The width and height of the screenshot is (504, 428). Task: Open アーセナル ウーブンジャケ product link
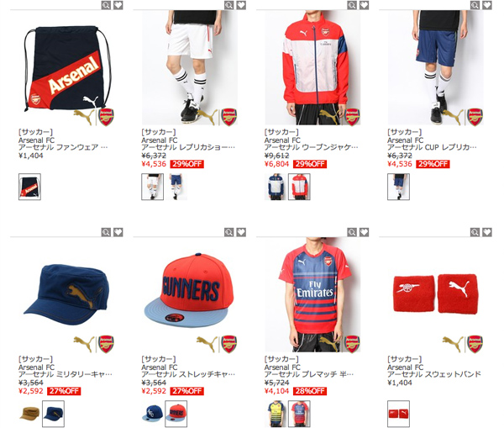[x=311, y=147]
